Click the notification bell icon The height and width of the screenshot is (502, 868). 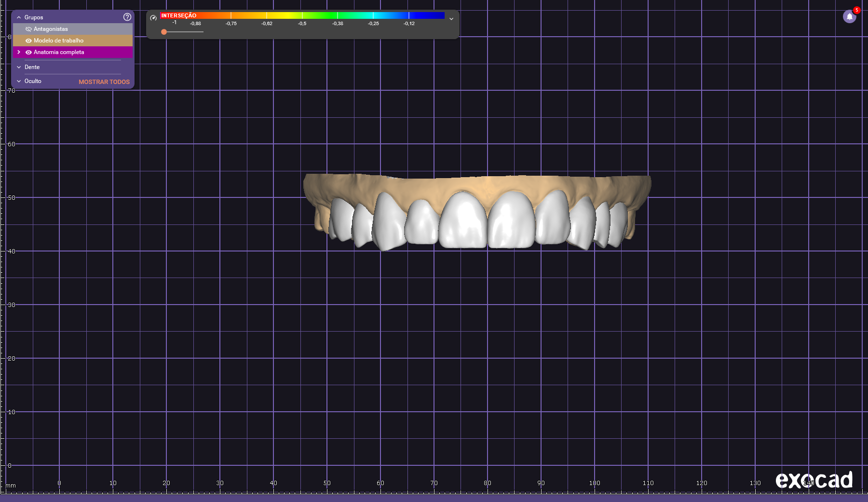pyautogui.click(x=849, y=17)
